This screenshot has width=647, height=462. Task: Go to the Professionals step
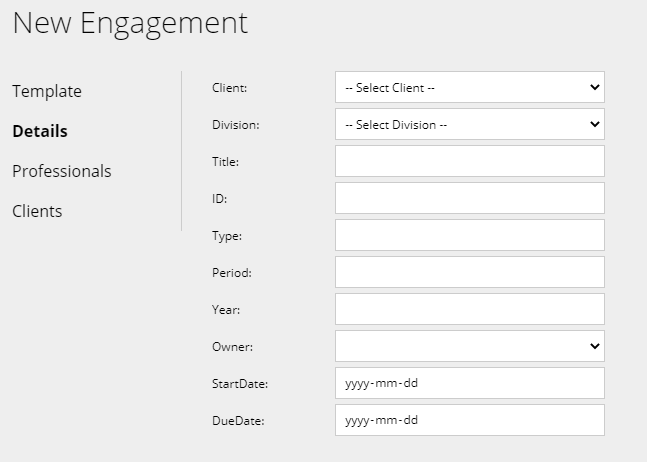coord(62,171)
